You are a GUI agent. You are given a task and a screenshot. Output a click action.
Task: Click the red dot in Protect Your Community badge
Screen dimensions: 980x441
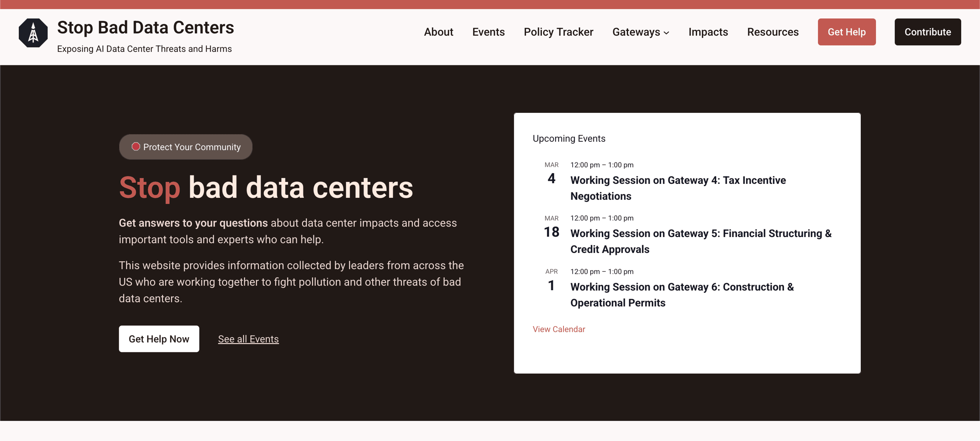click(x=136, y=147)
